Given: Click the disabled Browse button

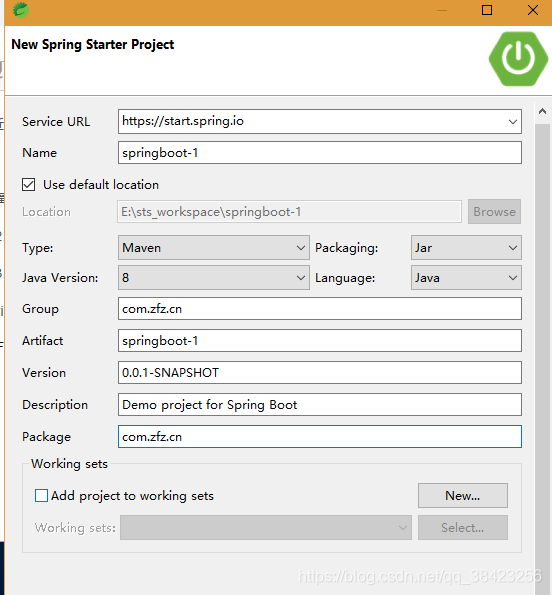Looking at the screenshot, I should click(x=494, y=212).
